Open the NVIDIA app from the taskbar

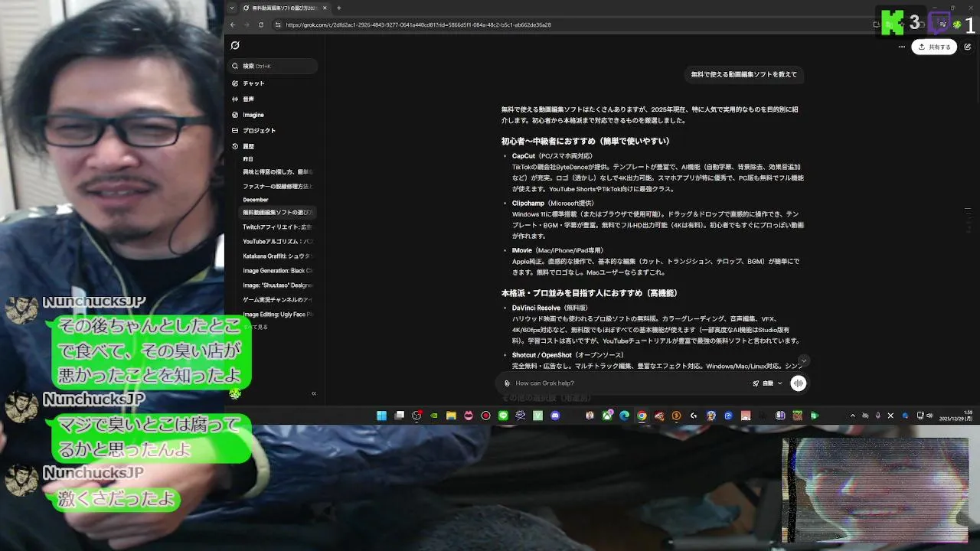(434, 416)
